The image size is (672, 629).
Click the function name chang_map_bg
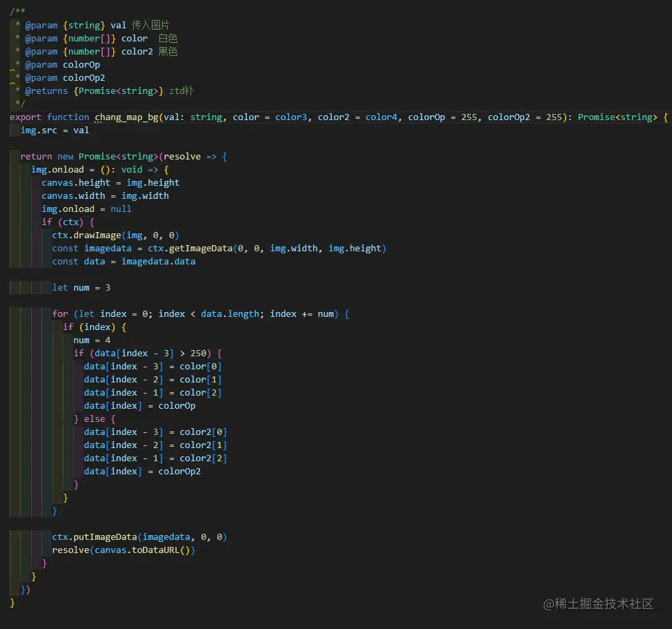tap(126, 117)
